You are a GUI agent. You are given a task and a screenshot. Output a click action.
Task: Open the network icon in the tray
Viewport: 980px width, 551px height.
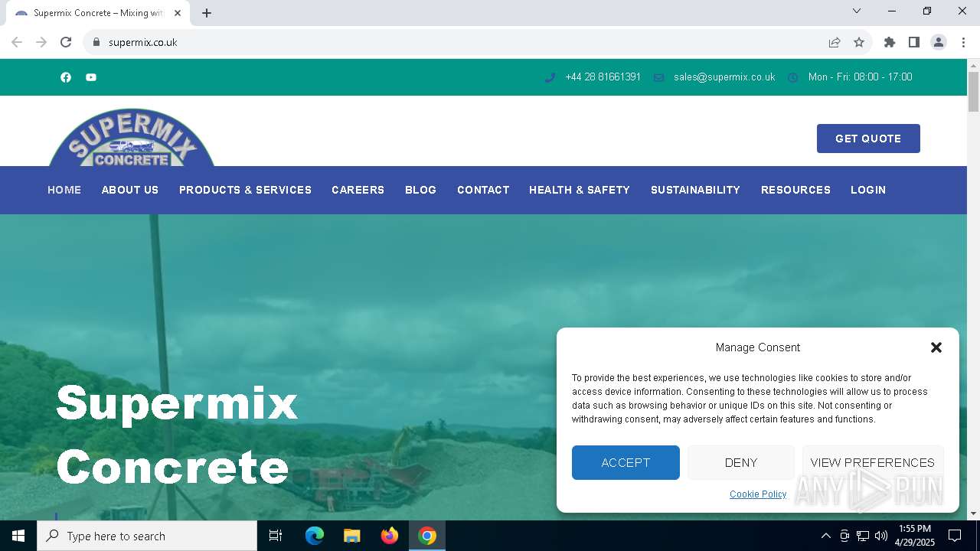tap(863, 536)
